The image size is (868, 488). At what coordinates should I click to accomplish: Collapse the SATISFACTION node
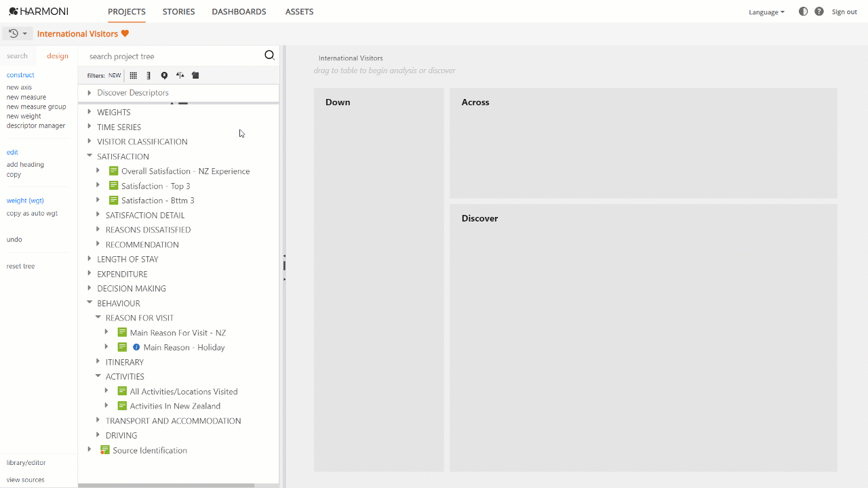89,156
